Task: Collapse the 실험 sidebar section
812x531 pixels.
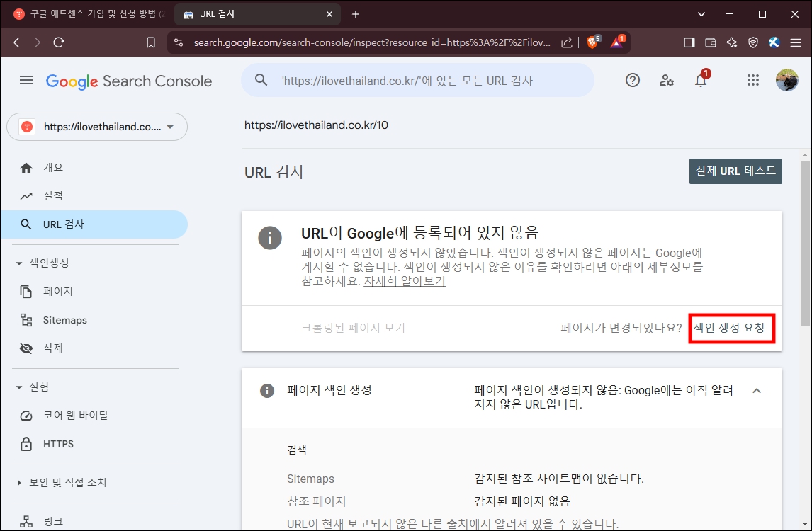Action: [19, 387]
